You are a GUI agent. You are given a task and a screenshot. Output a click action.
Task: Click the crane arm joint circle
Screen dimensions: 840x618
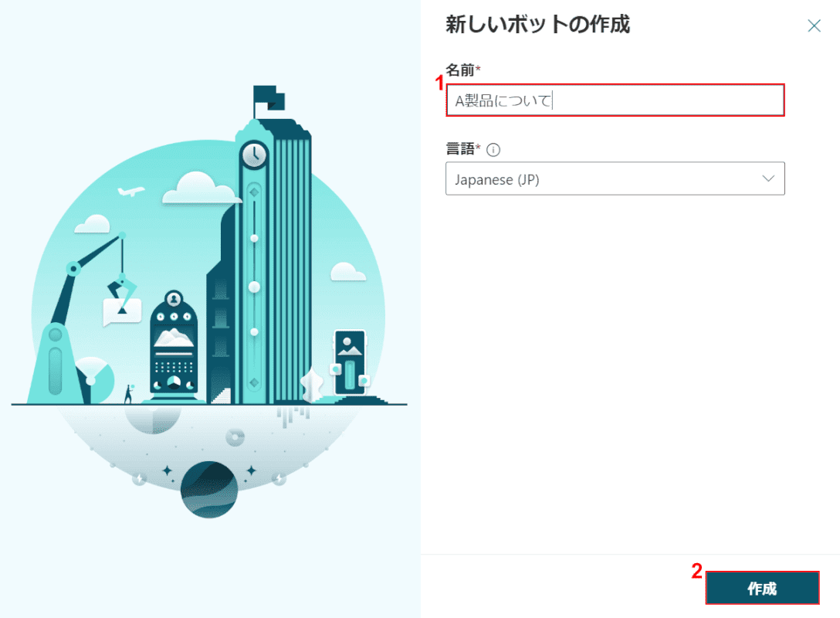pos(73,268)
